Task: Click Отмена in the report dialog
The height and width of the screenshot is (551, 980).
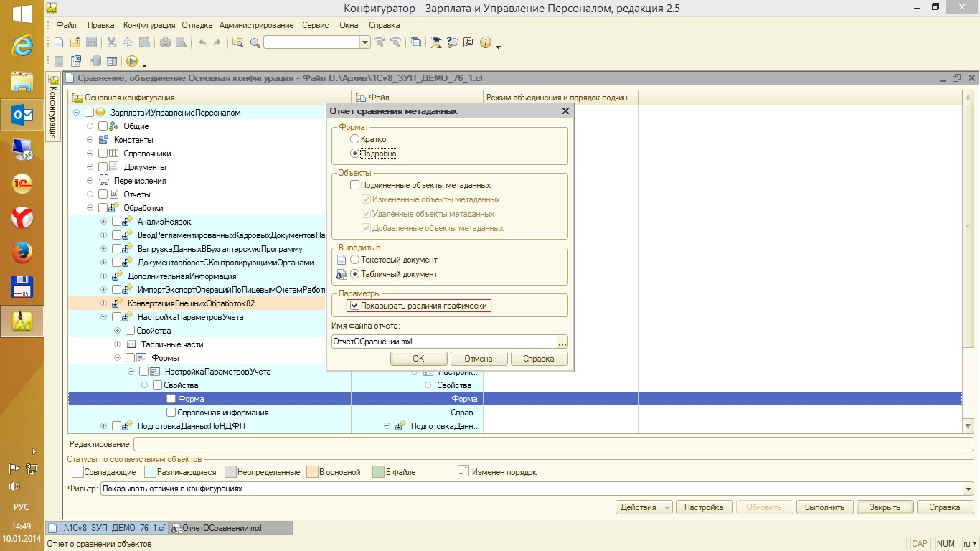Action: tap(479, 359)
